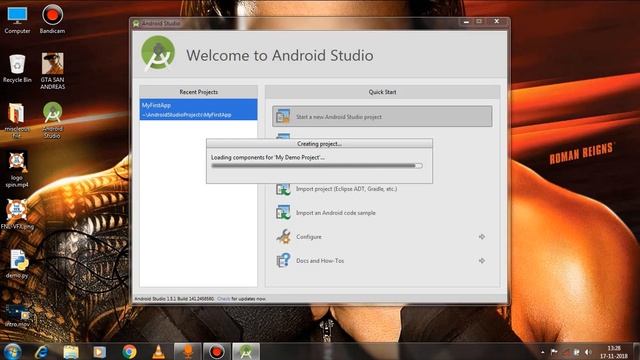
Task: Select the logo spin.mp4 desktop file
Action: (17, 169)
